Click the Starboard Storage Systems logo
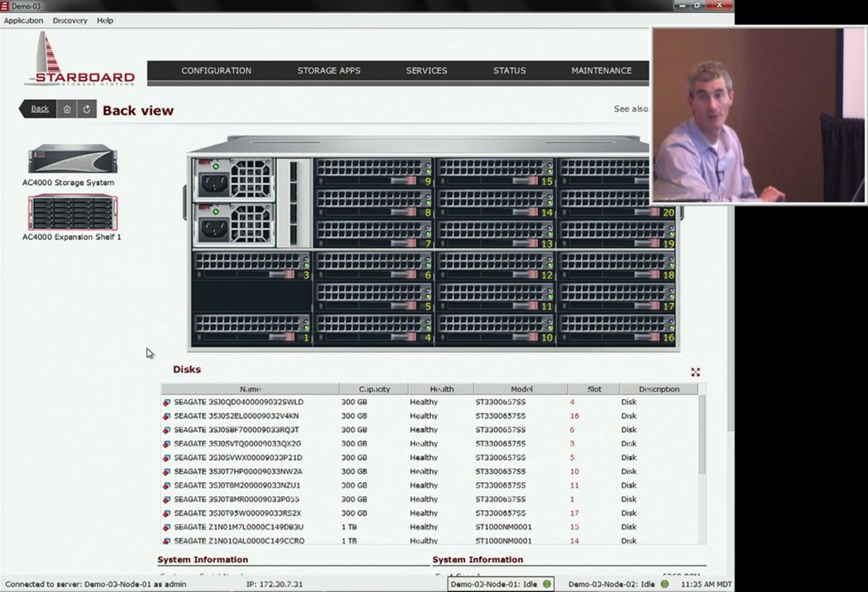 [x=79, y=59]
